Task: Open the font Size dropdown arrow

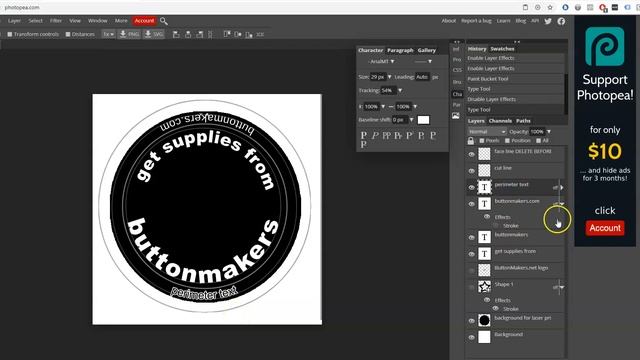Action: (x=389, y=77)
